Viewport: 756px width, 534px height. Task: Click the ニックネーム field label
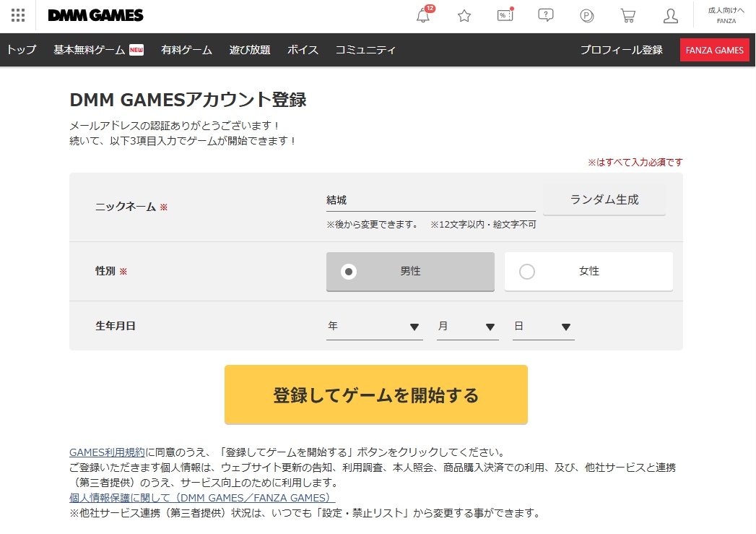[x=126, y=207]
